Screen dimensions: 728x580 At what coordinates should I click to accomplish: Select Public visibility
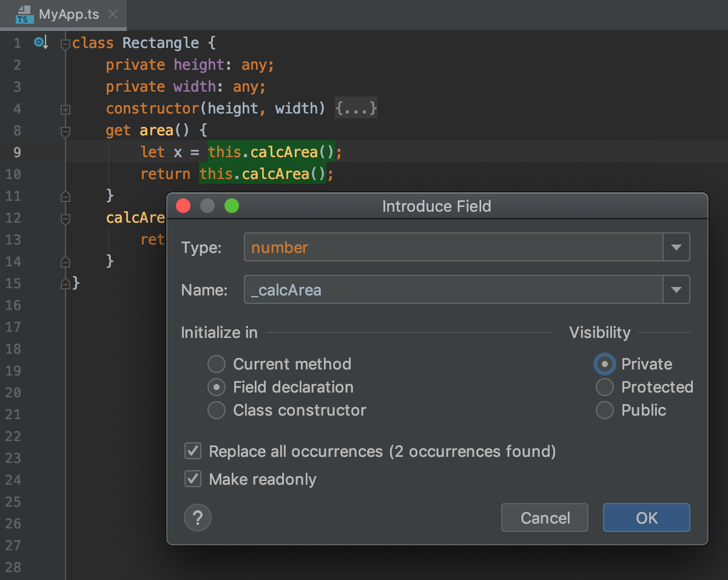pos(605,410)
